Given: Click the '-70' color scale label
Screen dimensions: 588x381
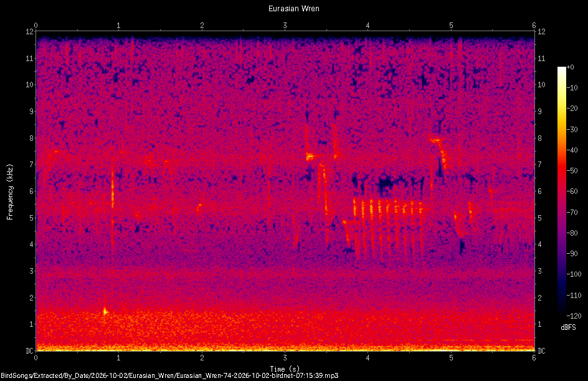Looking at the screenshot, I should click(572, 213).
